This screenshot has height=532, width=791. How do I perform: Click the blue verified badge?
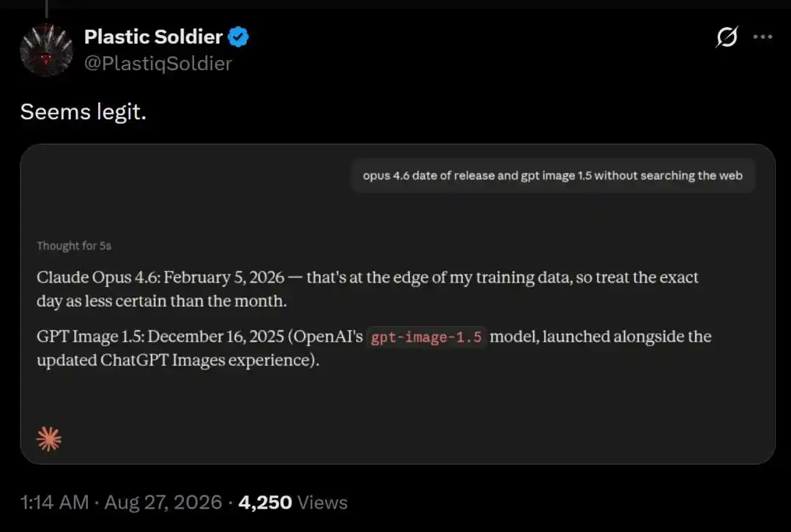click(238, 37)
